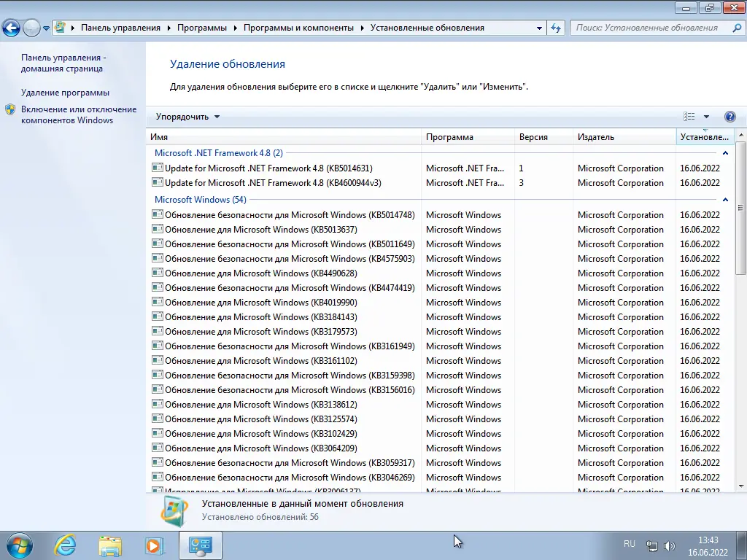Click icon of update KB4575903

158,258
